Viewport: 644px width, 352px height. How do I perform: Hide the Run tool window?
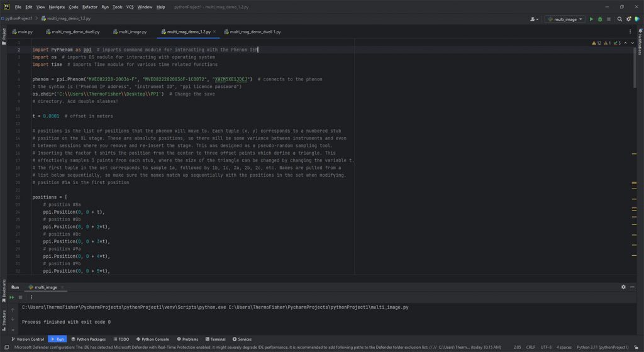pyautogui.click(x=633, y=287)
